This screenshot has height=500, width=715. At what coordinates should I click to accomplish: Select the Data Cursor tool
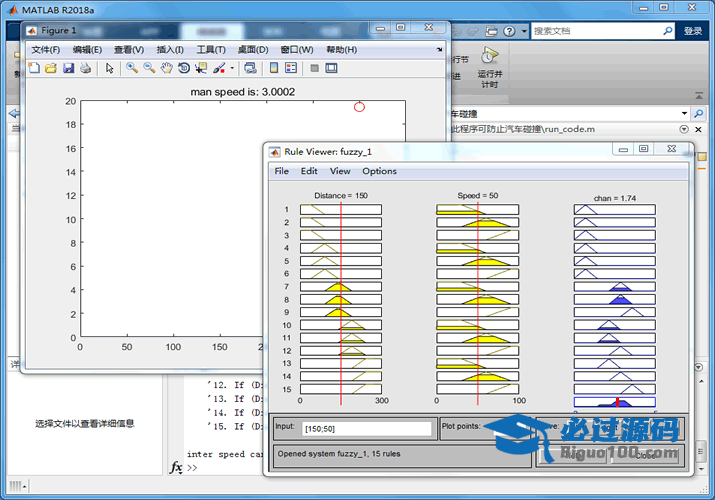coord(201,68)
